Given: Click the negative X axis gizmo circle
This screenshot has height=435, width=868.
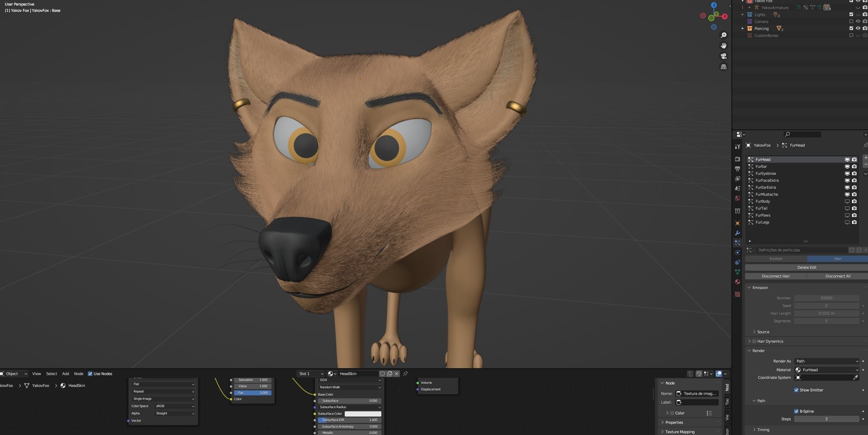Looking at the screenshot, I should coord(703,16).
